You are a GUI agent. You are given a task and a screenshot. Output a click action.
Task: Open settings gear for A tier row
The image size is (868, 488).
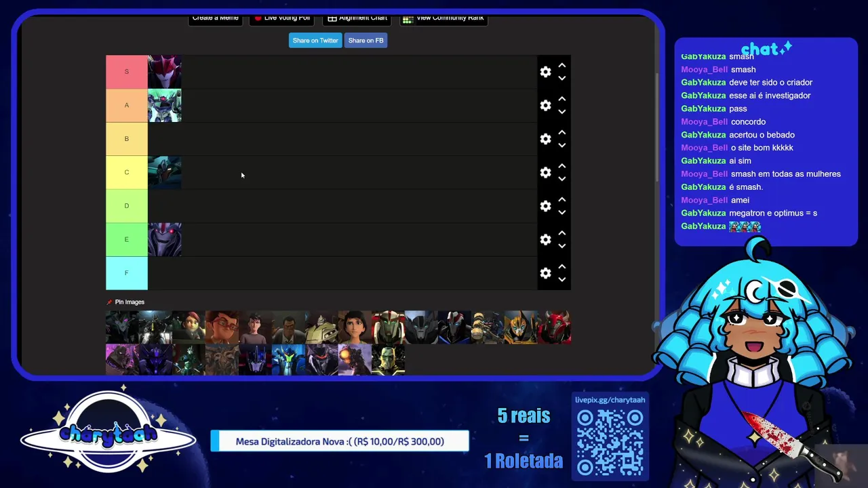point(545,105)
